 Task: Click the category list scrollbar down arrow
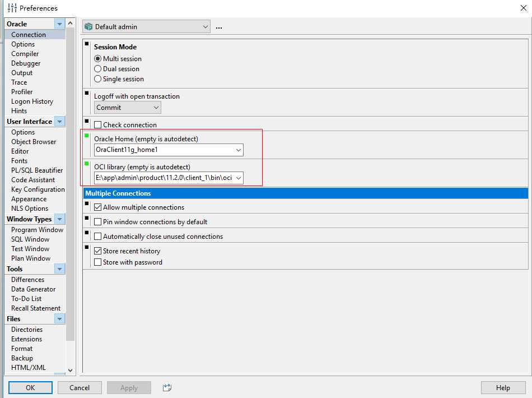[70, 370]
